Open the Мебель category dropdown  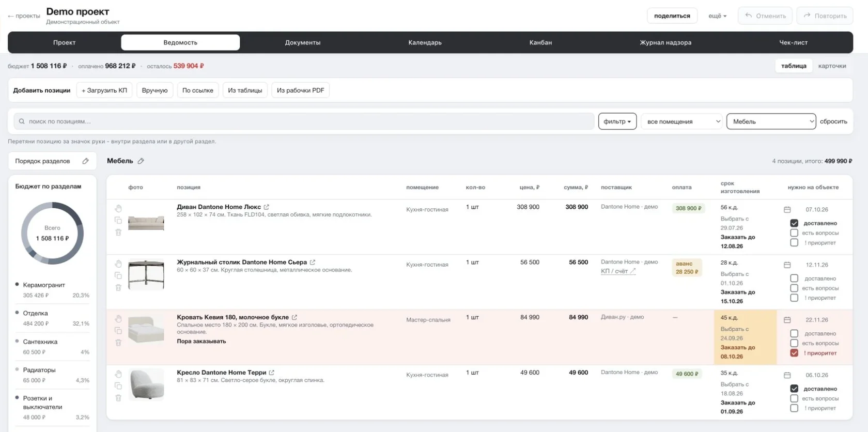771,121
